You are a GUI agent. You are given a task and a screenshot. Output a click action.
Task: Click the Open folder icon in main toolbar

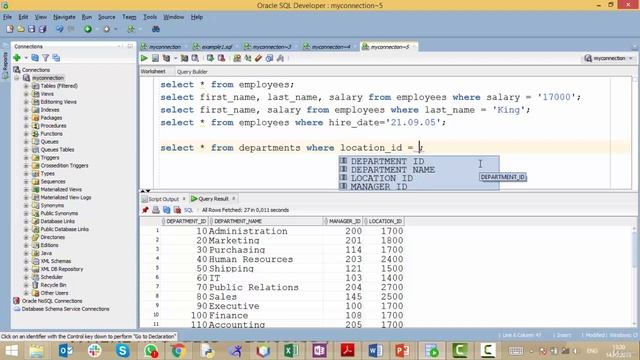(20, 29)
